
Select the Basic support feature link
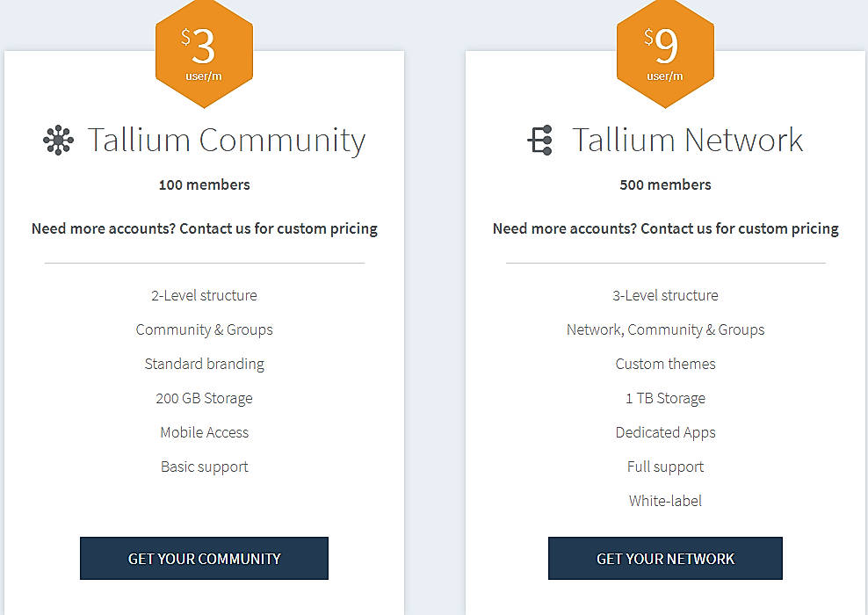pos(204,467)
